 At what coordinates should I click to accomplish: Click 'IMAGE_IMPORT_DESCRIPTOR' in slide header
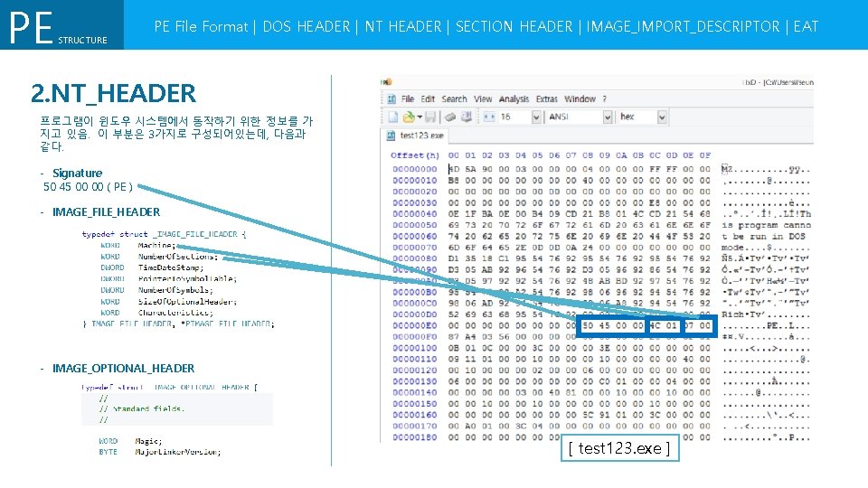[x=683, y=26]
